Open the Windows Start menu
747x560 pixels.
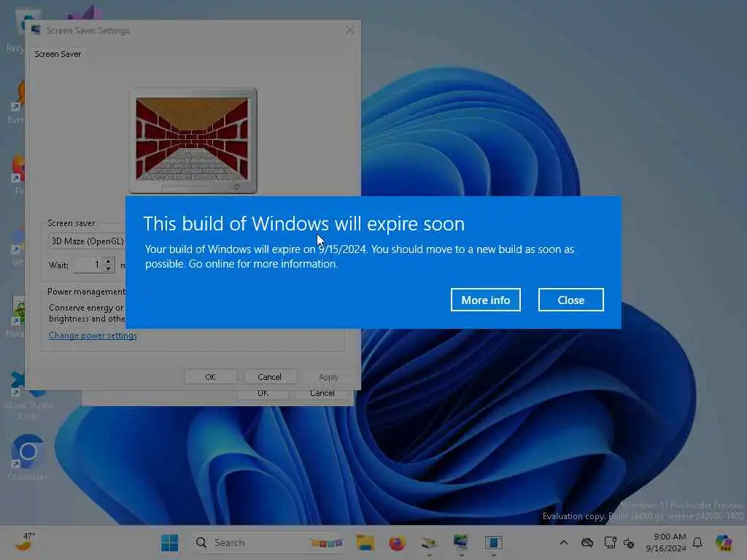tap(169, 542)
